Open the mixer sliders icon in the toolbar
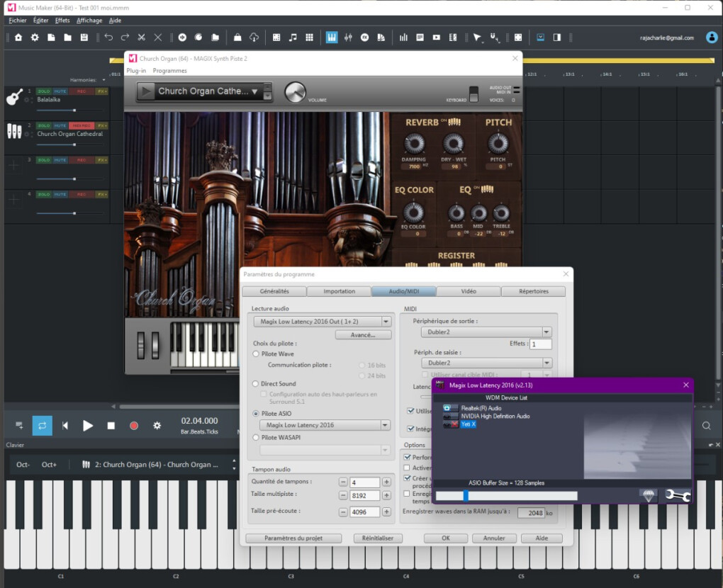The image size is (723, 588). click(x=348, y=38)
